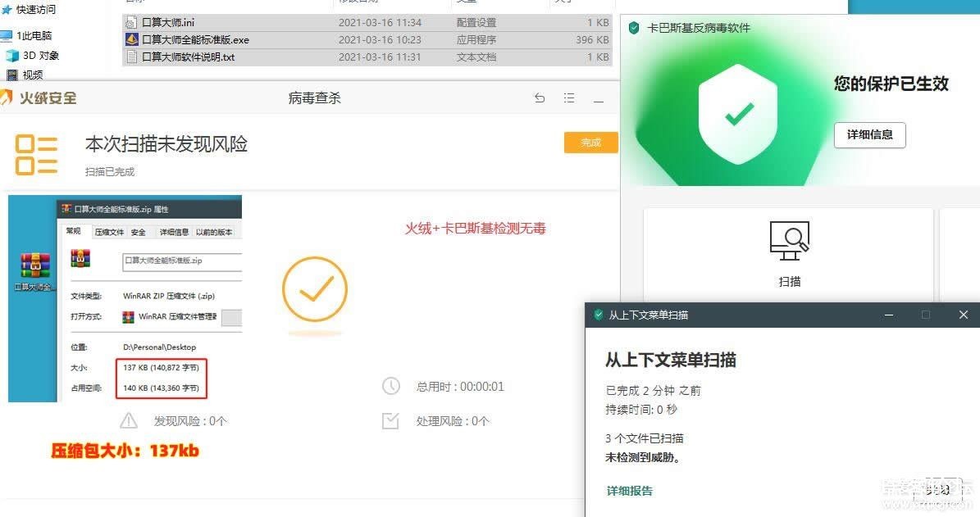Click the scan result list icon

coord(36,154)
